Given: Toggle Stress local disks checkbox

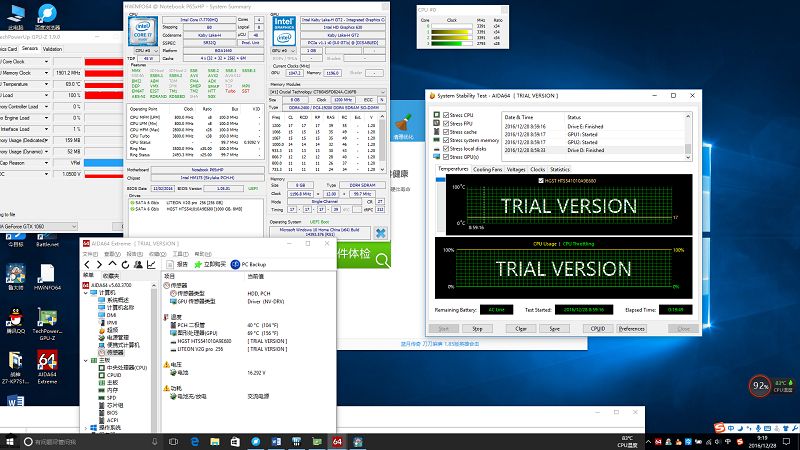Looking at the screenshot, I should 446,148.
